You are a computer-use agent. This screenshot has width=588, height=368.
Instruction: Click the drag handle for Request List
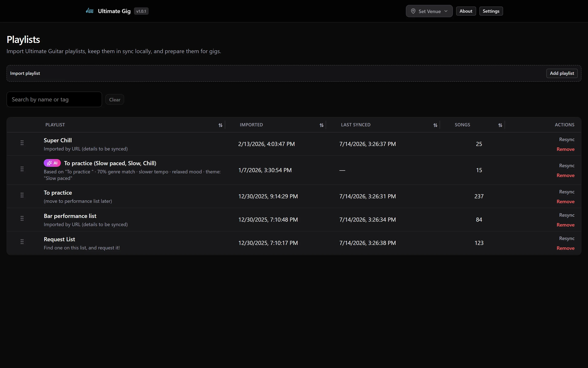point(22,242)
